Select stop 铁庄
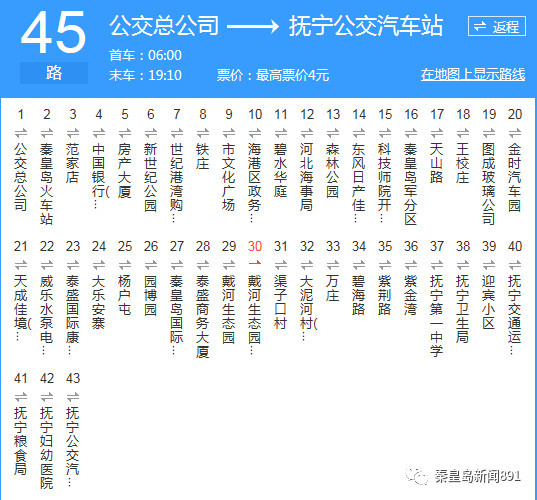The width and height of the screenshot is (537, 500). (x=203, y=156)
